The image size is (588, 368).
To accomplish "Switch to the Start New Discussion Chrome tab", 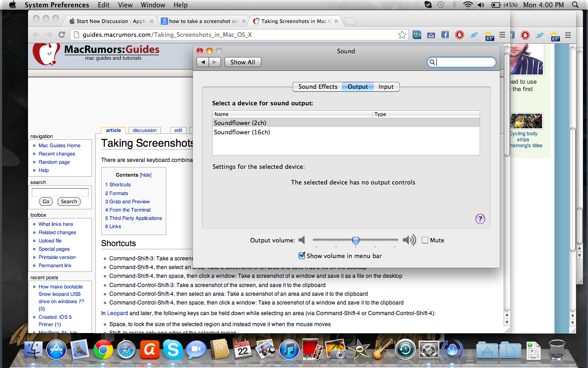I will tap(110, 21).
